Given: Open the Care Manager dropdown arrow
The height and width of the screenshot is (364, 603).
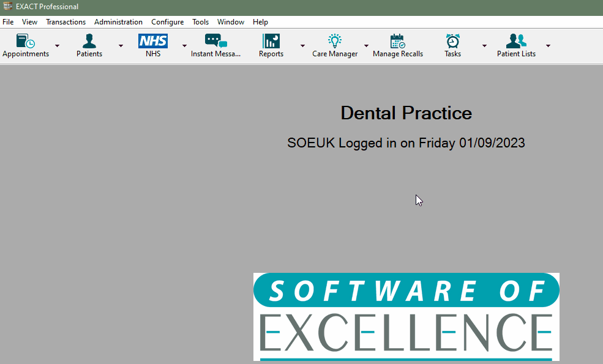Looking at the screenshot, I should [x=366, y=46].
